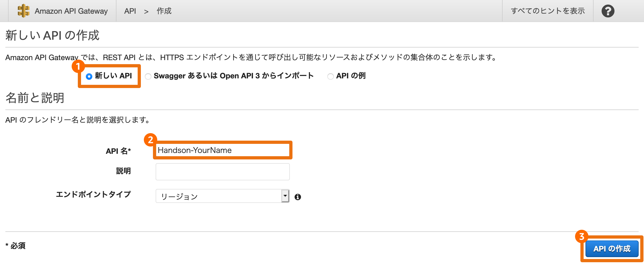The image size is (644, 270).
Task: Select the API の例 radio button
Action: (330, 76)
